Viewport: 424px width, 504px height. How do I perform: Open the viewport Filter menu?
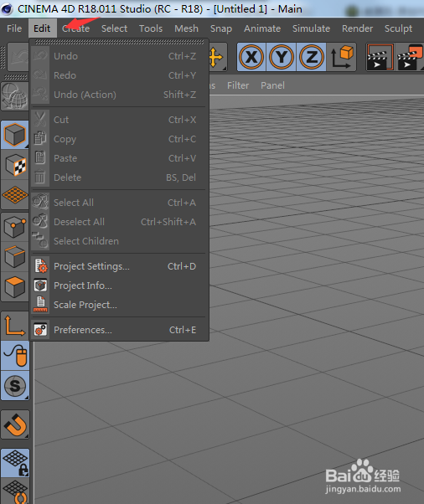click(238, 85)
